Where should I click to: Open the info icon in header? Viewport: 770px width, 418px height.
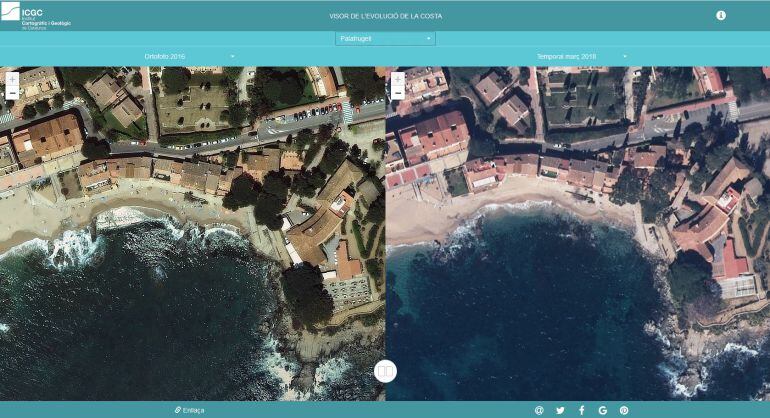[721, 15]
